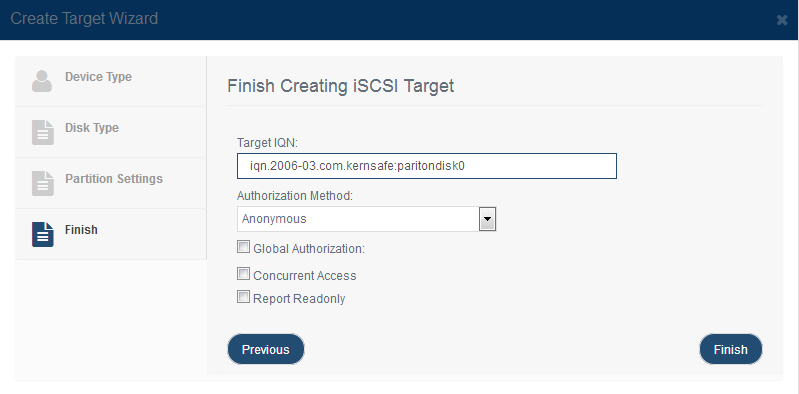Open the Authorization Method dropdown arrow
This screenshot has height=394, width=799.
(488, 219)
